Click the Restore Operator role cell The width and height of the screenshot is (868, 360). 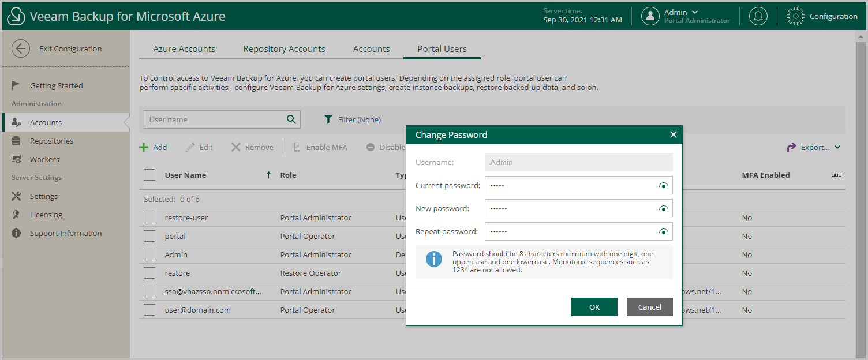tap(310, 273)
